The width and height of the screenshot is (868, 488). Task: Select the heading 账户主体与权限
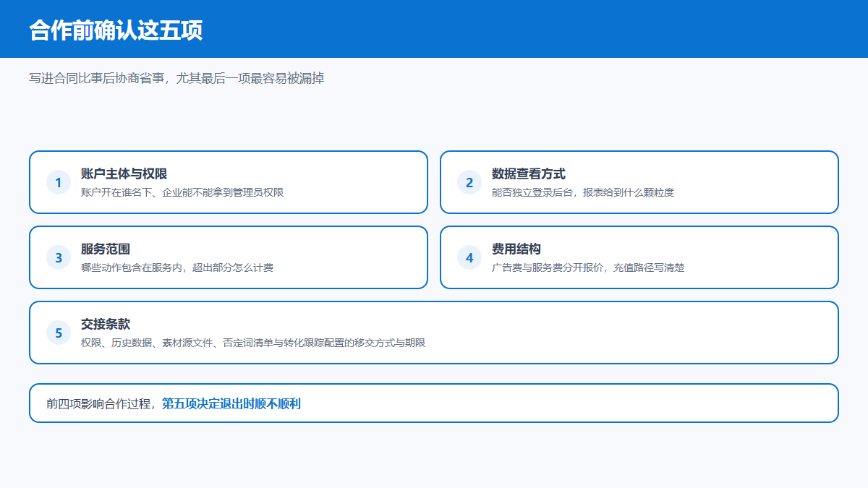point(124,174)
